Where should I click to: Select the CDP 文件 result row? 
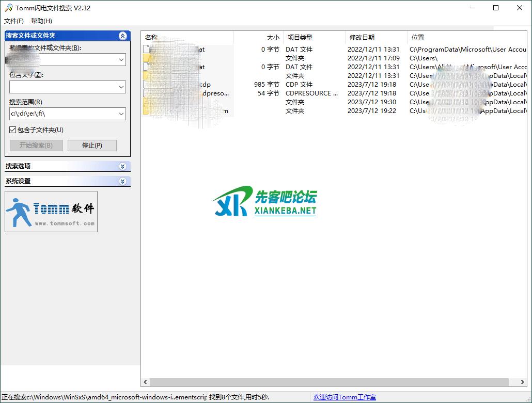tap(299, 85)
